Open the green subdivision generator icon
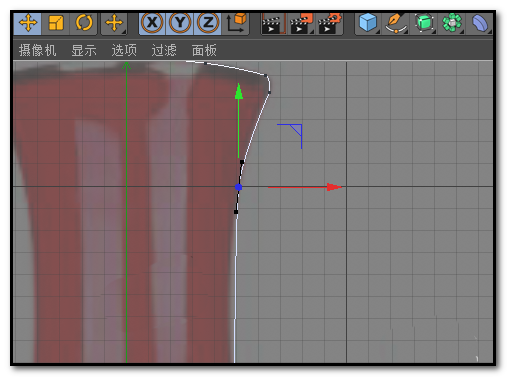The image size is (507, 377). tap(424, 23)
